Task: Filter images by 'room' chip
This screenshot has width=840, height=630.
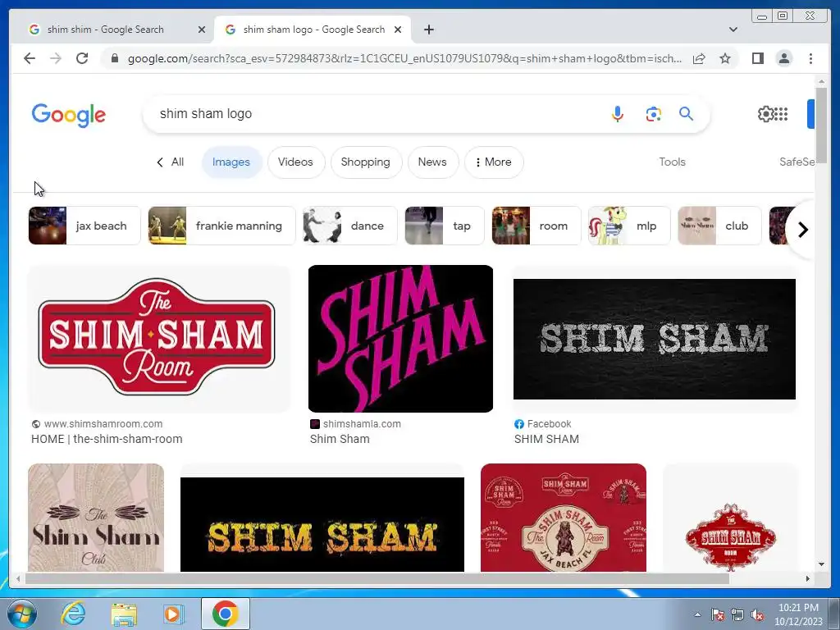Action: 536,226
